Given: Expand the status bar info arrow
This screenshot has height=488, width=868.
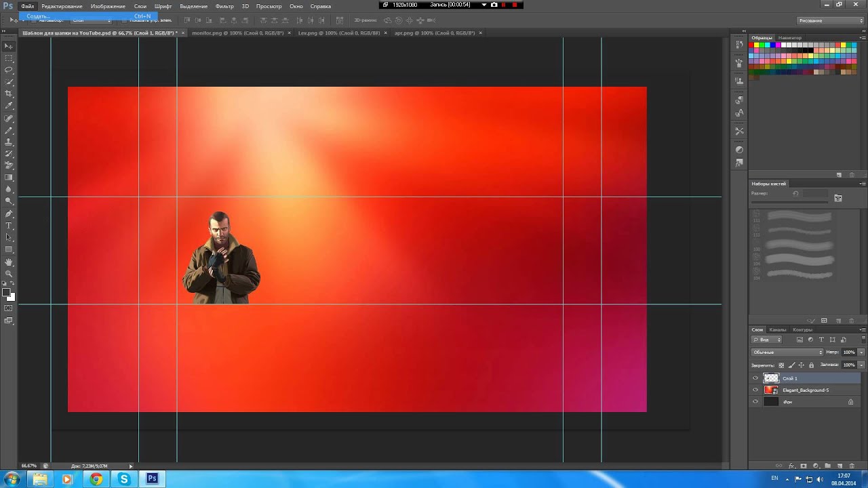Looking at the screenshot, I should click(131, 466).
